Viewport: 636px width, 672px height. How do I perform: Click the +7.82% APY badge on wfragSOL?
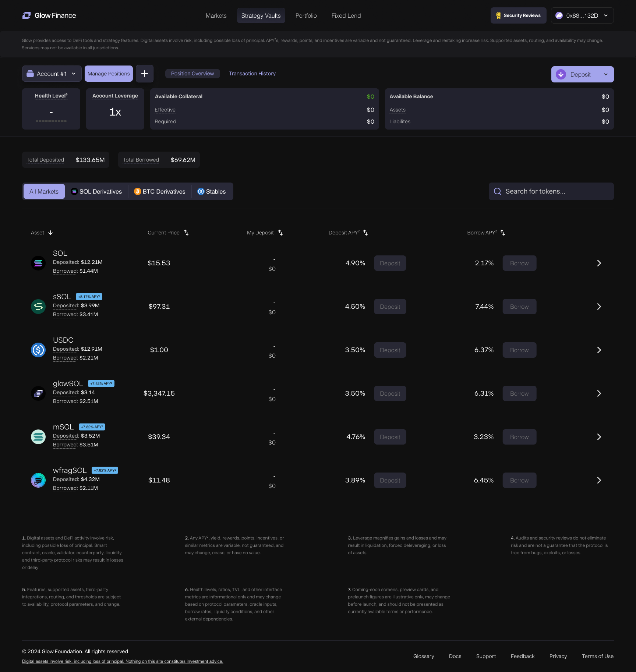pos(105,470)
